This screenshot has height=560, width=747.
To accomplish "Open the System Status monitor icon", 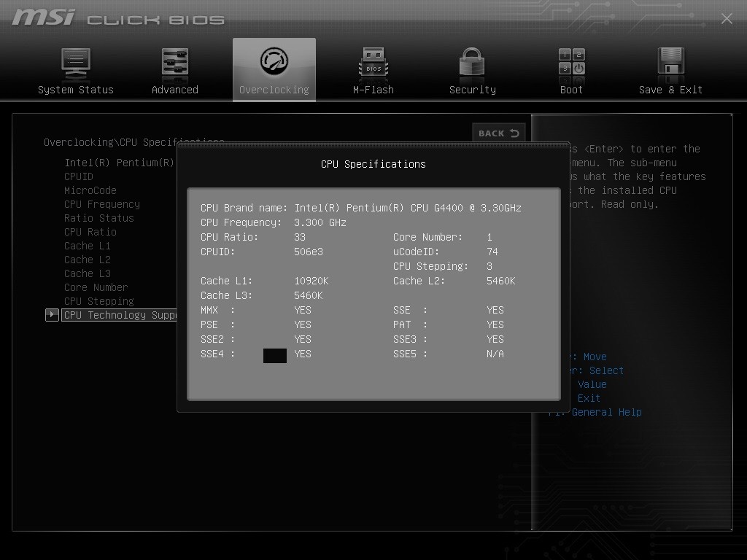I will pyautogui.click(x=76, y=64).
